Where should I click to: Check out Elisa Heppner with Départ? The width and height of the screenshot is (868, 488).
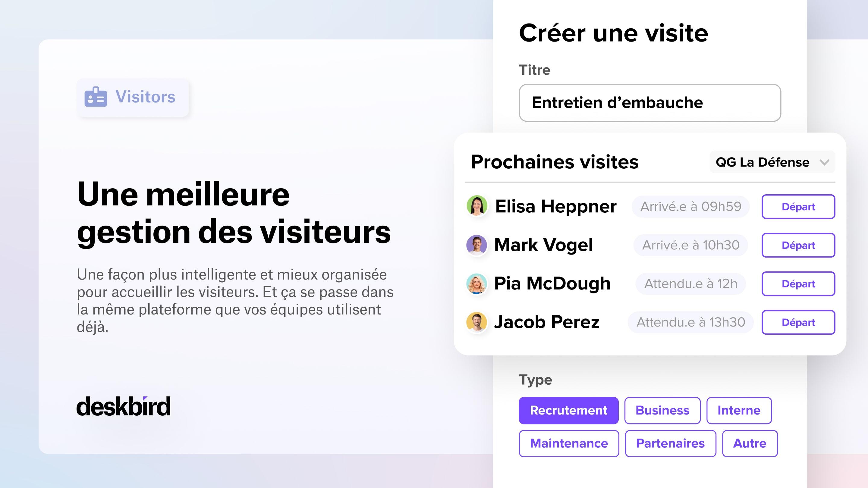pos(798,207)
